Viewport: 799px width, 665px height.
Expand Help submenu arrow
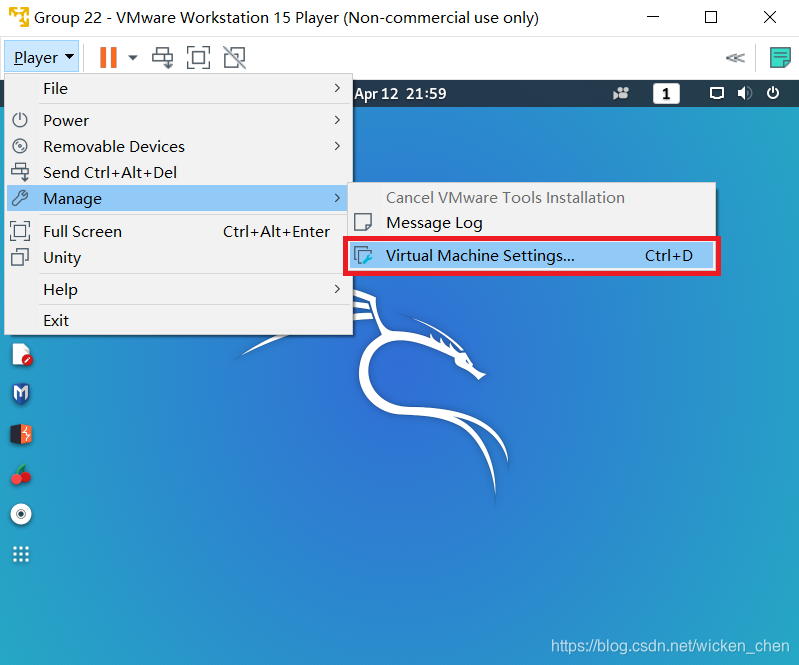(337, 289)
